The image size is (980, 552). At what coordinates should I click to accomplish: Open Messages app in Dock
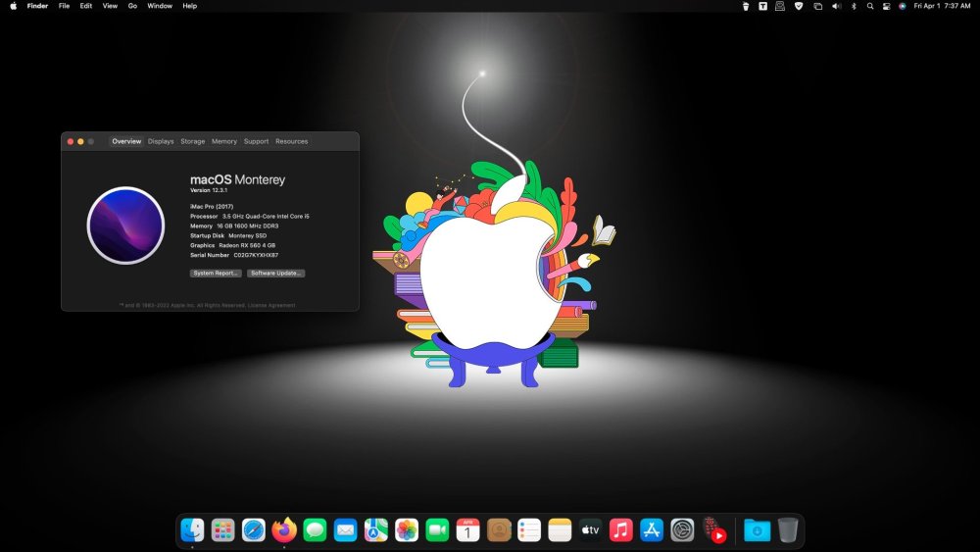tap(315, 530)
